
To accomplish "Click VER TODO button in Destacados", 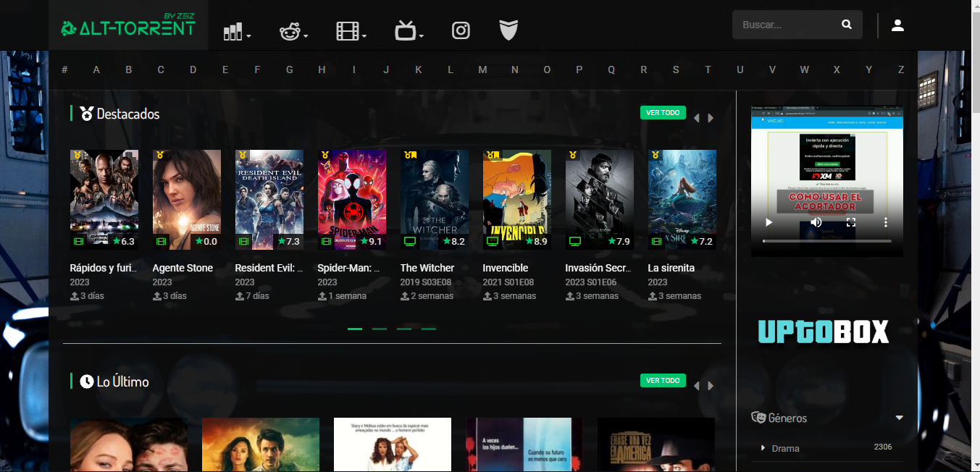I will tap(663, 113).
